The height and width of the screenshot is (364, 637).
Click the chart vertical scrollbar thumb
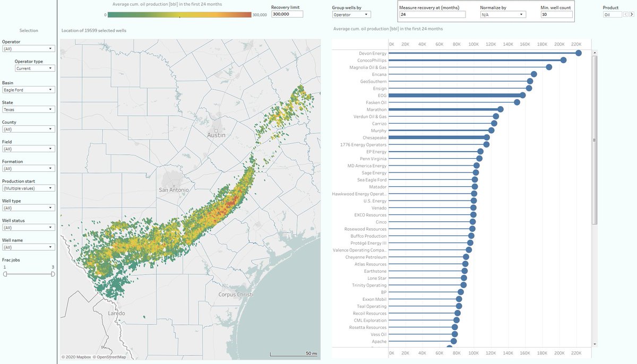pyautogui.click(x=594, y=139)
